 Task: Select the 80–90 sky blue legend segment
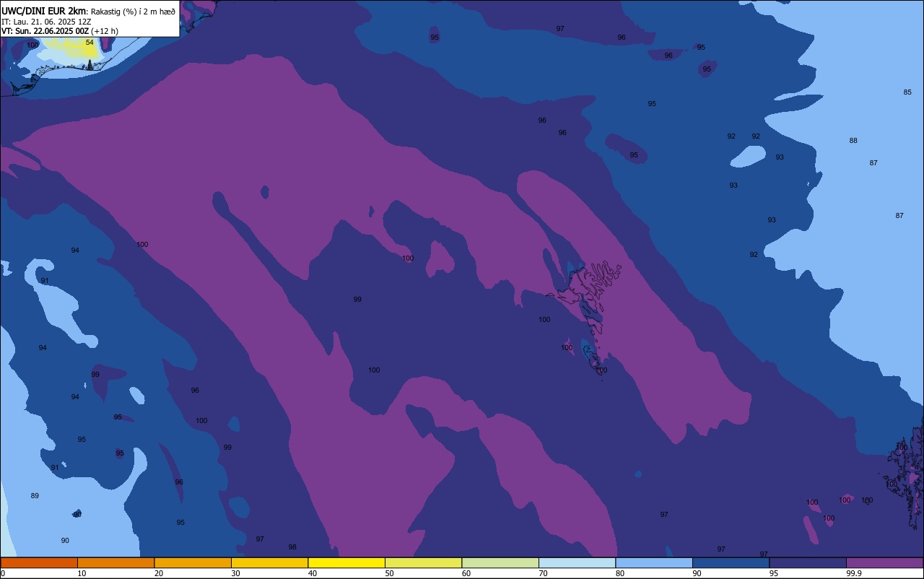(x=654, y=562)
